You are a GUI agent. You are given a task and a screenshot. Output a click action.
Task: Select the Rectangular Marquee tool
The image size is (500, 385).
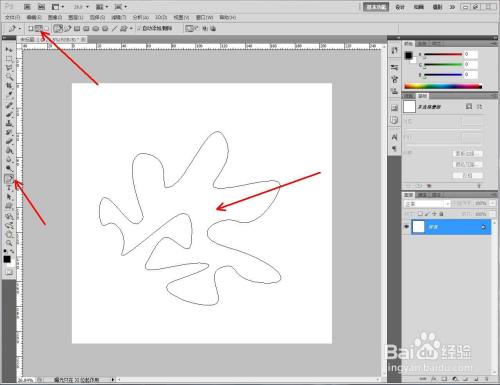coord(9,59)
